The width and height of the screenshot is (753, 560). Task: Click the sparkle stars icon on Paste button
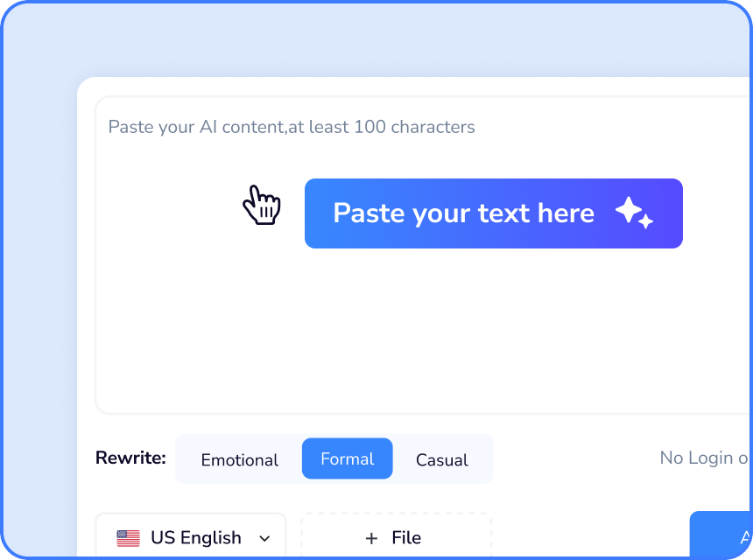coord(634,213)
